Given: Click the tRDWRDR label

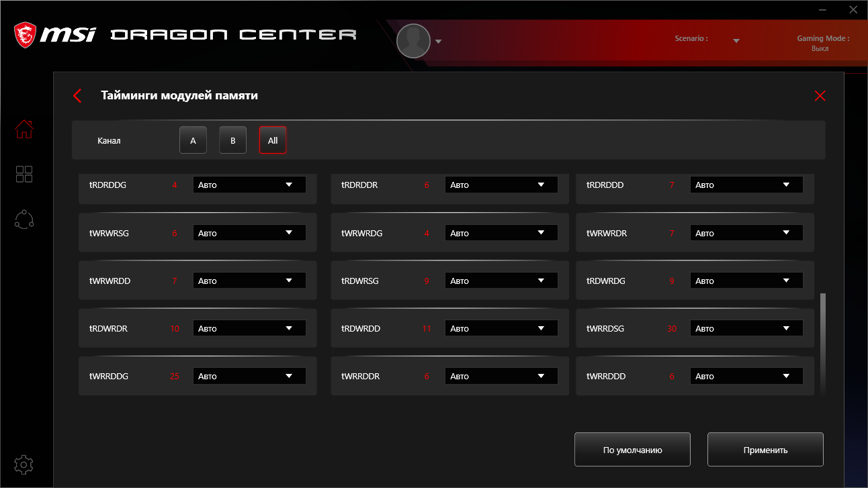Looking at the screenshot, I should (108, 328).
